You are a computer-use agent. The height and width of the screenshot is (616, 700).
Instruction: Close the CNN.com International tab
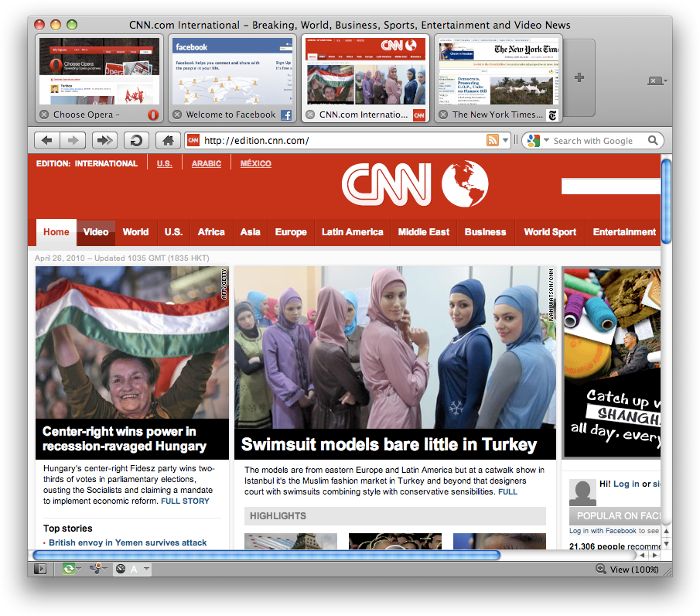pyautogui.click(x=310, y=115)
